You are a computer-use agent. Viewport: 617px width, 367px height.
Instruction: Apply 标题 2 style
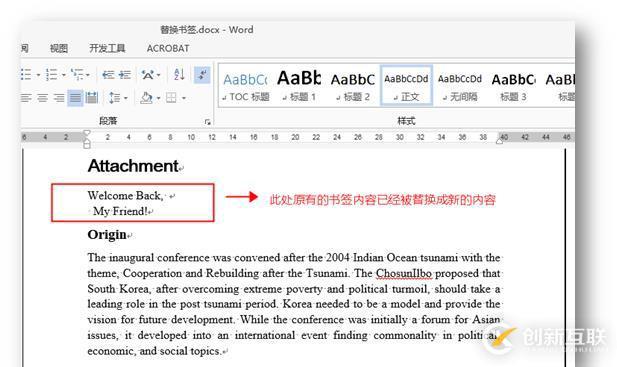pos(353,86)
